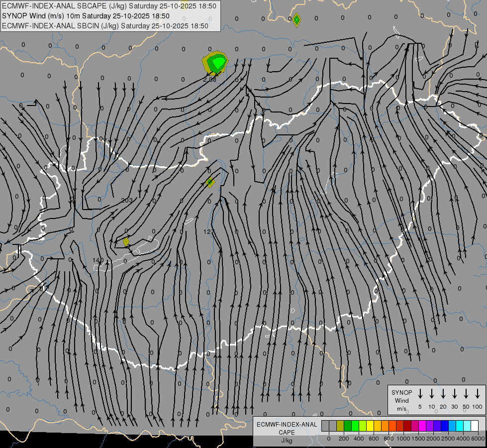Click the value 123 on the map
The height and width of the screenshot is (448, 487).
click(209, 231)
